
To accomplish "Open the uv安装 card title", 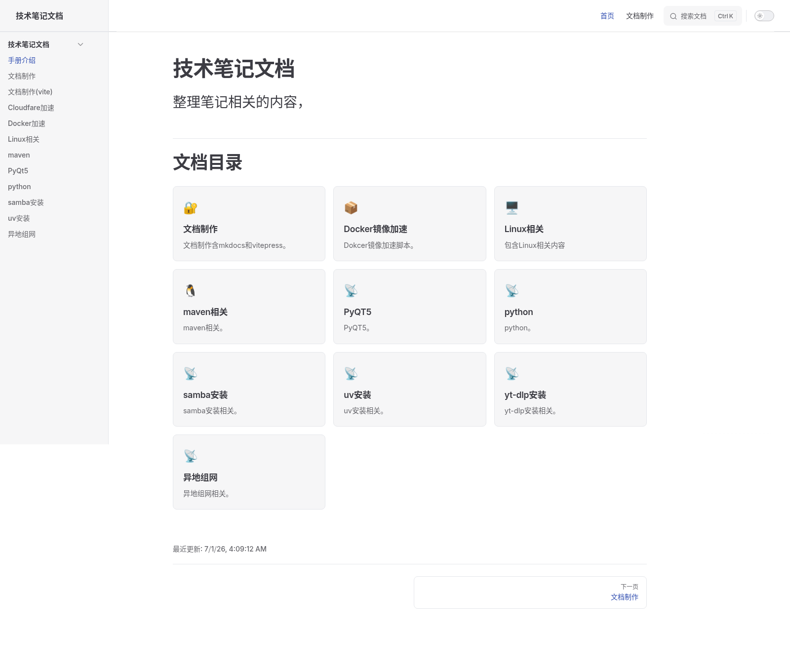I will click(x=357, y=395).
